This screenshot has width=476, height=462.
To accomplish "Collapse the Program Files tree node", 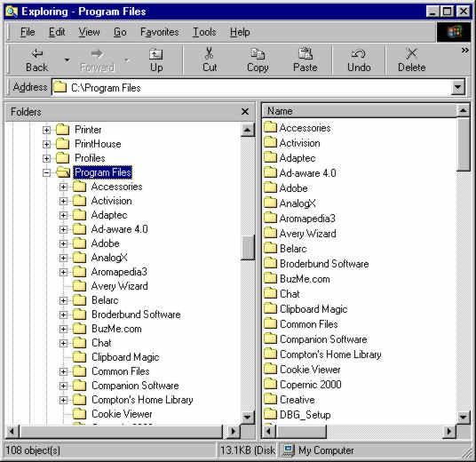I will coord(46,172).
